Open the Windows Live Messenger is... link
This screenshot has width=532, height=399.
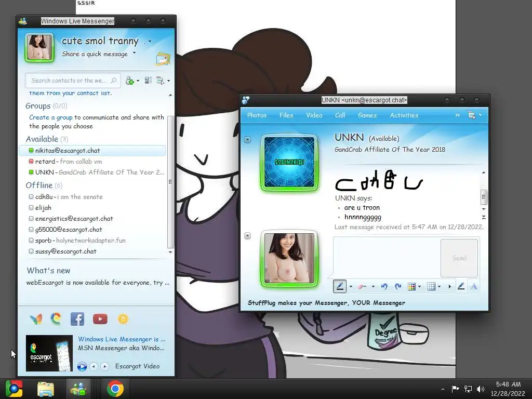point(122,339)
